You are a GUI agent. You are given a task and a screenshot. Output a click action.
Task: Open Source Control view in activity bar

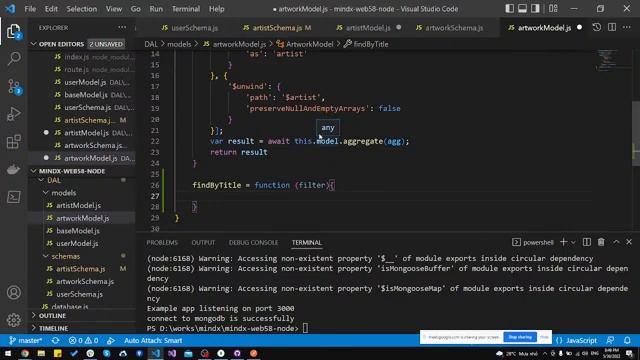click(13, 87)
